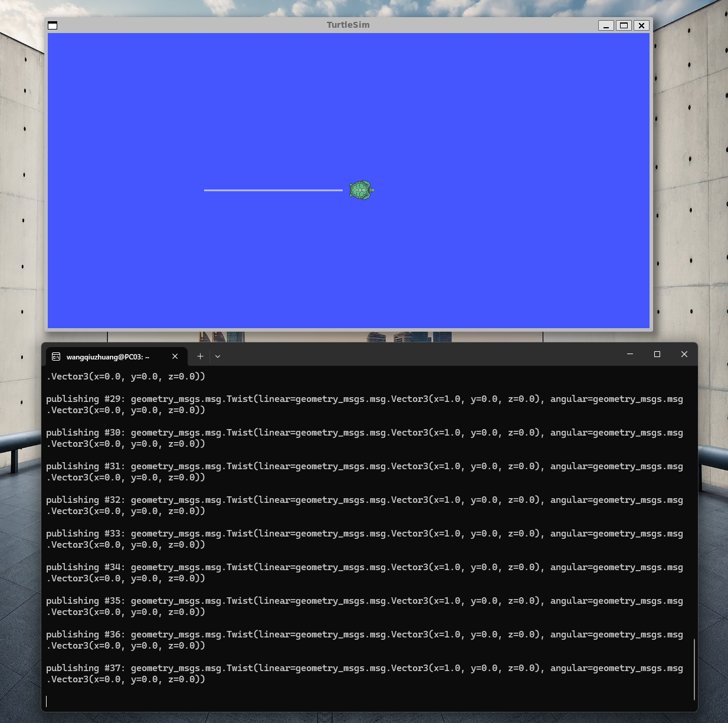
Task: Click the TurtleSim title bar text
Action: click(x=348, y=25)
